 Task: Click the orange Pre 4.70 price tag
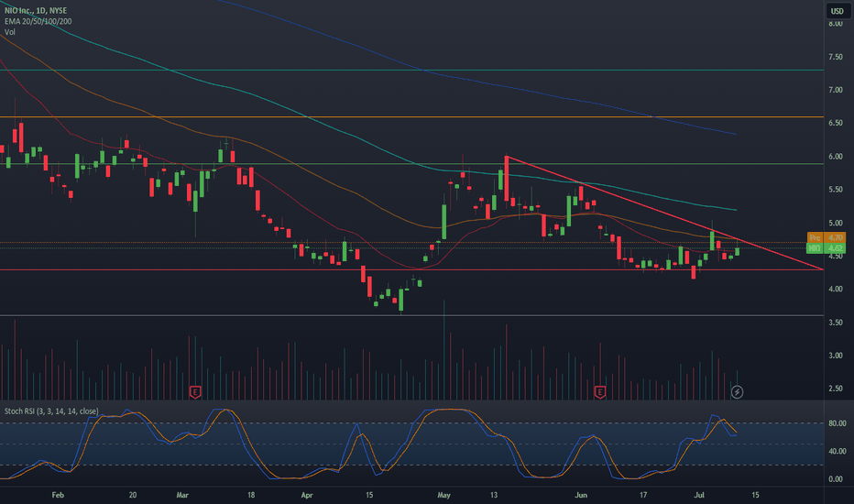827,237
